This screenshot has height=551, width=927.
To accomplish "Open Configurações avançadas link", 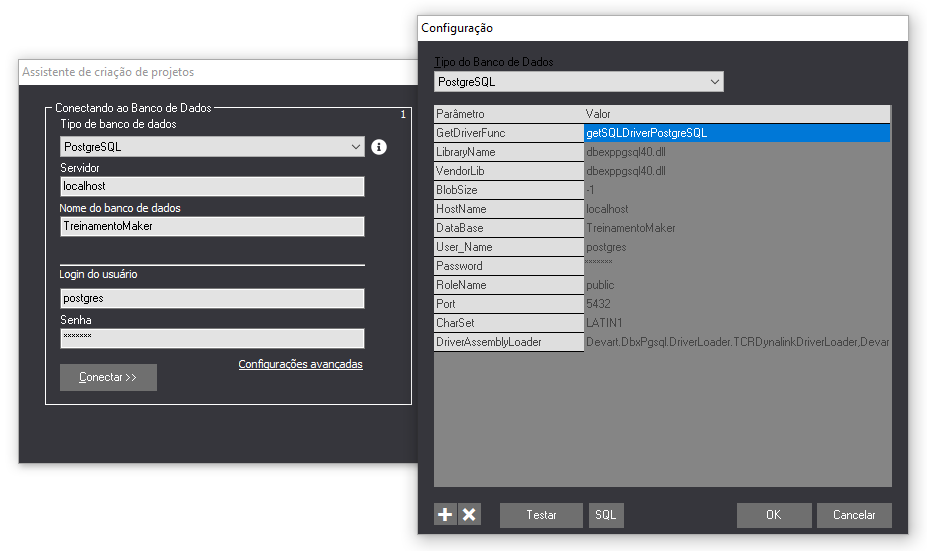I will [x=300, y=364].
